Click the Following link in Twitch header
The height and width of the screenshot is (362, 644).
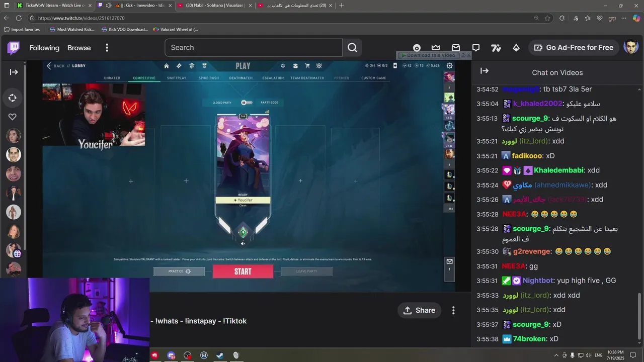[44, 48]
